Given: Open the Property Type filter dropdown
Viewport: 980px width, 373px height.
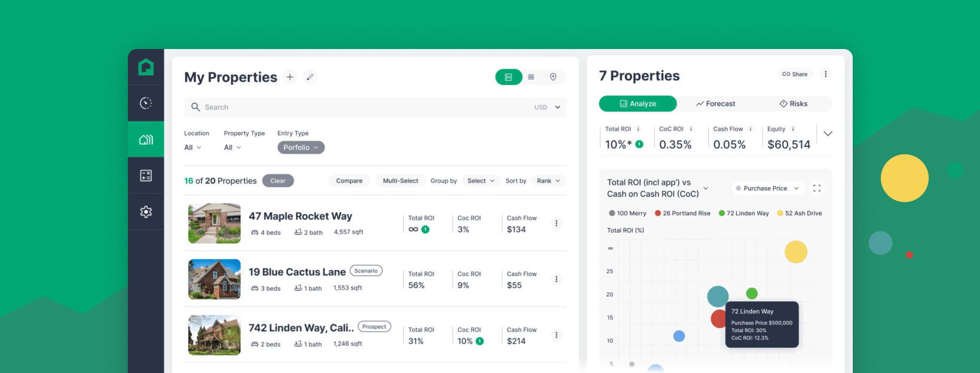Looking at the screenshot, I should click(x=232, y=148).
